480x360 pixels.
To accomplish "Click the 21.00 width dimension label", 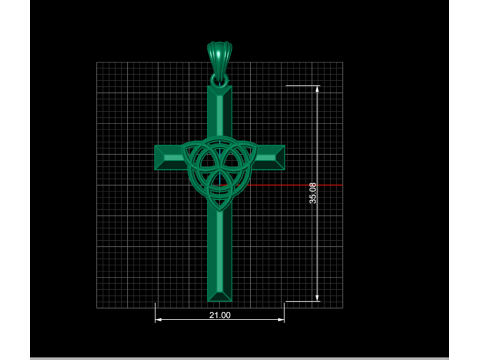I will point(220,315).
